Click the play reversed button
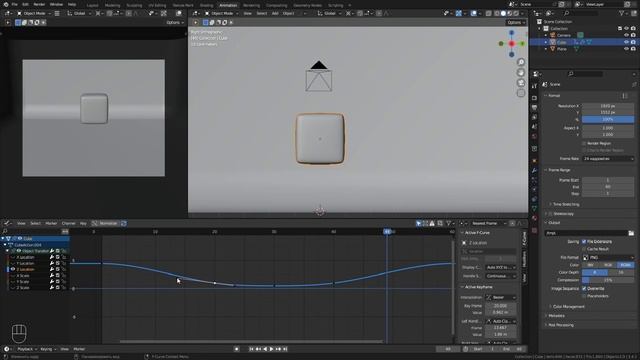 click(265, 349)
